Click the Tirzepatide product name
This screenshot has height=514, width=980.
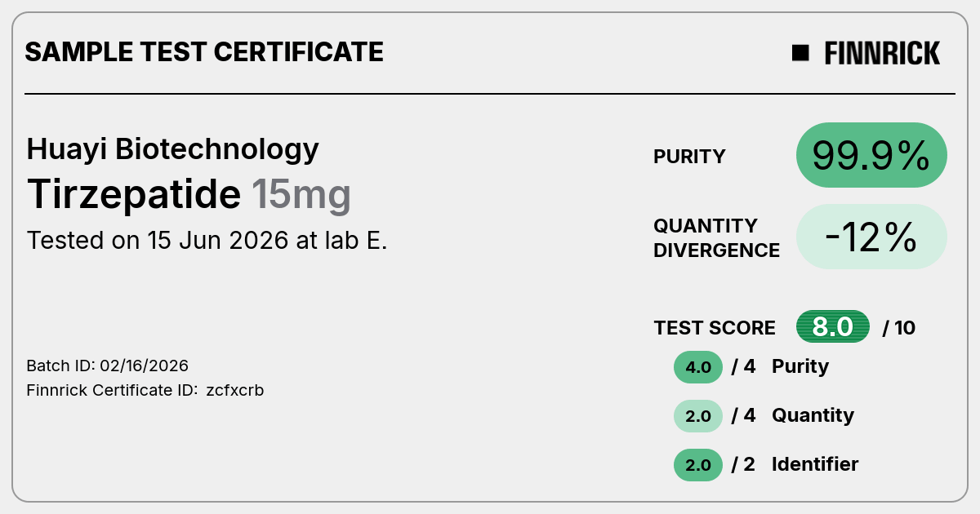coord(135,194)
